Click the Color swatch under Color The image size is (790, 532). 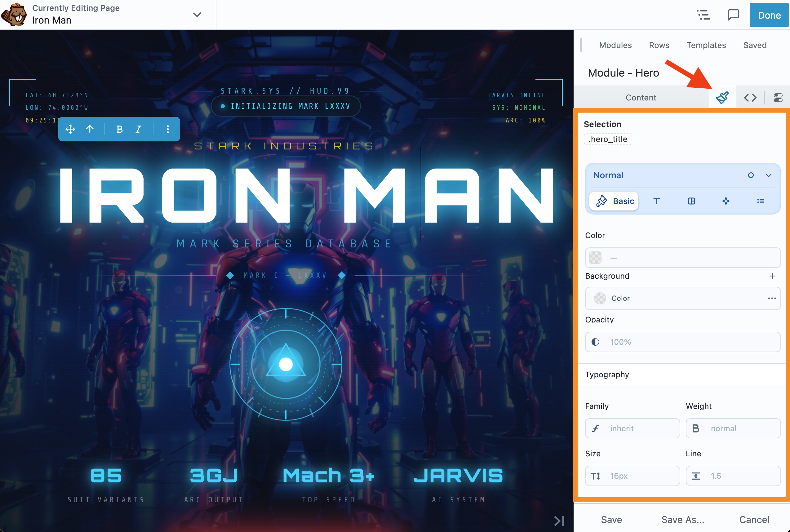click(595, 258)
